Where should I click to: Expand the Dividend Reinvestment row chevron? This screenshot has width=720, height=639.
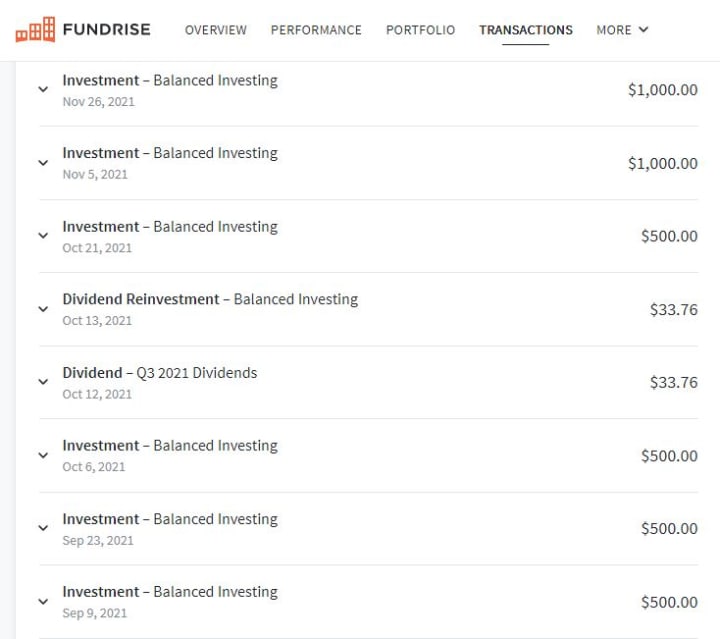click(x=43, y=309)
